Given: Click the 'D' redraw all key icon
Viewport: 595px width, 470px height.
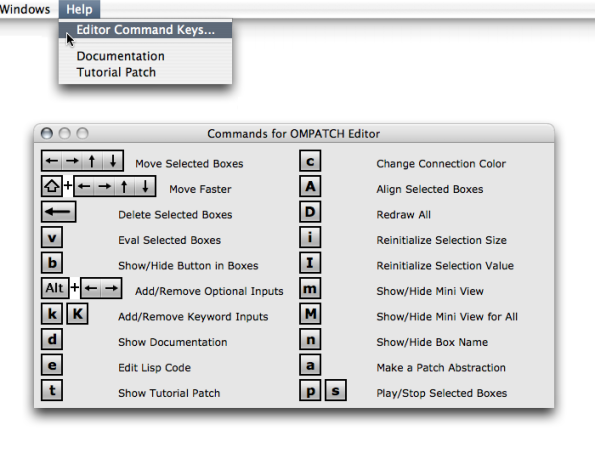Looking at the screenshot, I should coord(310,212).
